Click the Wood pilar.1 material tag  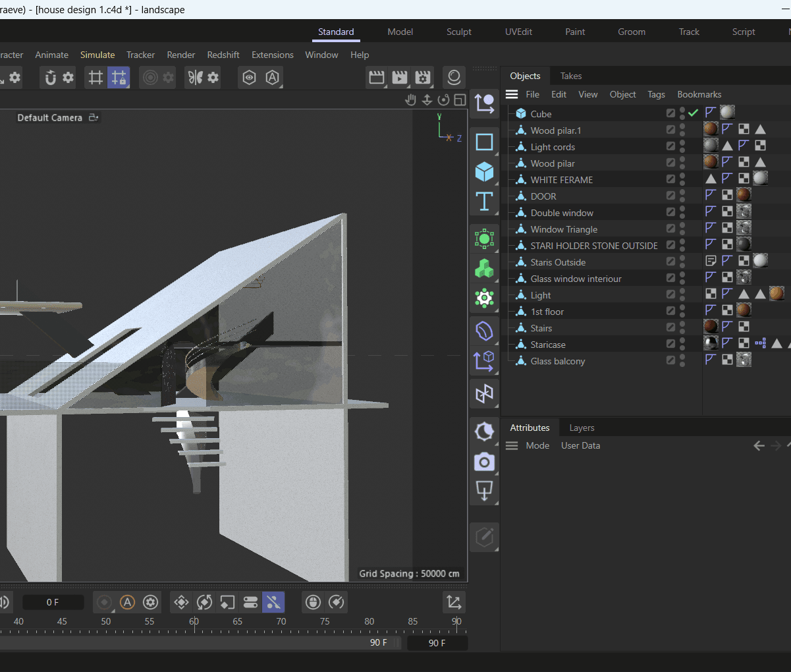coord(711,129)
